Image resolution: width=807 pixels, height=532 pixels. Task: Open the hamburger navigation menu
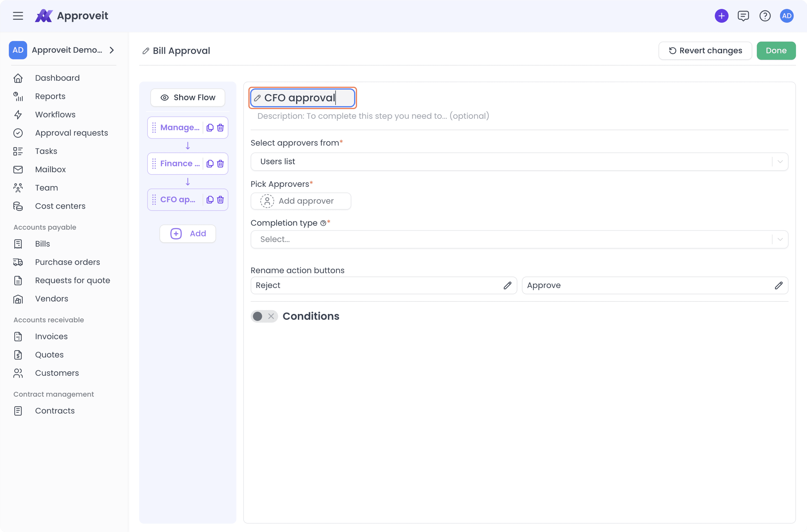pyautogui.click(x=18, y=16)
